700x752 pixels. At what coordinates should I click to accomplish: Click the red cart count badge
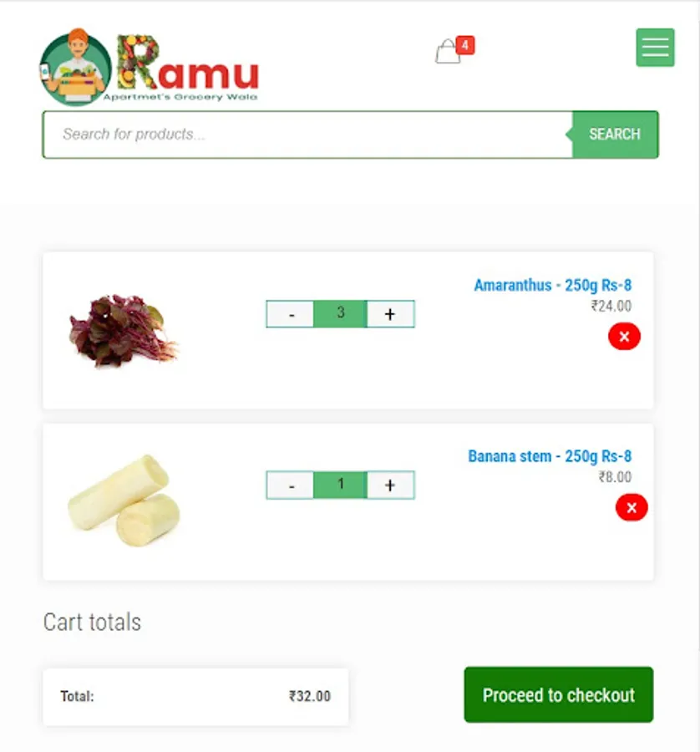(x=465, y=46)
